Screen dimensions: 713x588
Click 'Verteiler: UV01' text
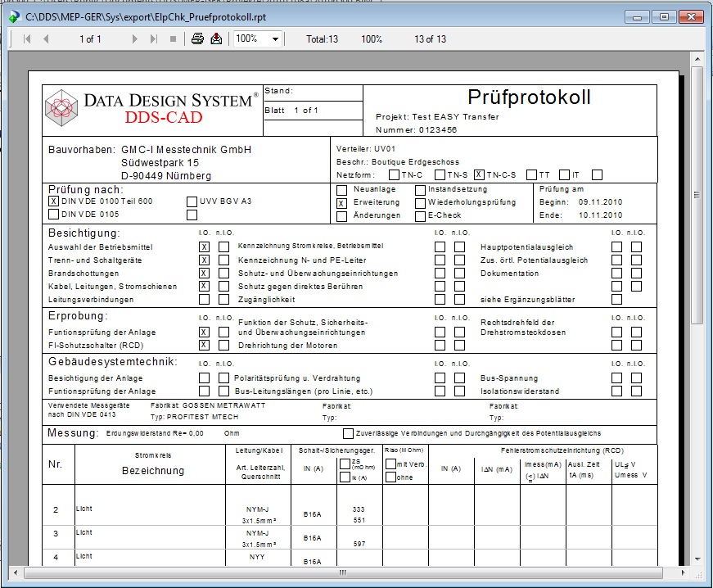point(366,149)
